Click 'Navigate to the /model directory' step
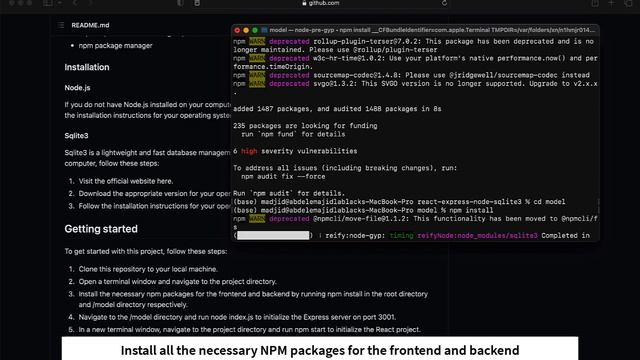Screen dimensions: 640x360 [237, 317]
